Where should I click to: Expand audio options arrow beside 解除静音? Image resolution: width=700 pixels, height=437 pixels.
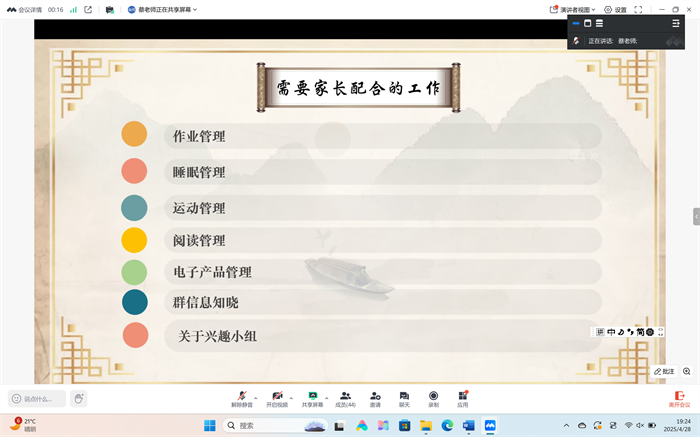256,396
